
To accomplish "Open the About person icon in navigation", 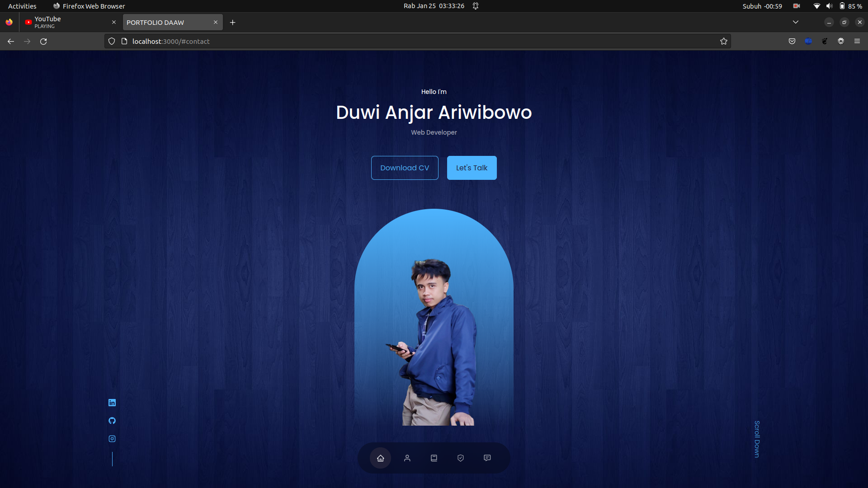I will (x=407, y=458).
